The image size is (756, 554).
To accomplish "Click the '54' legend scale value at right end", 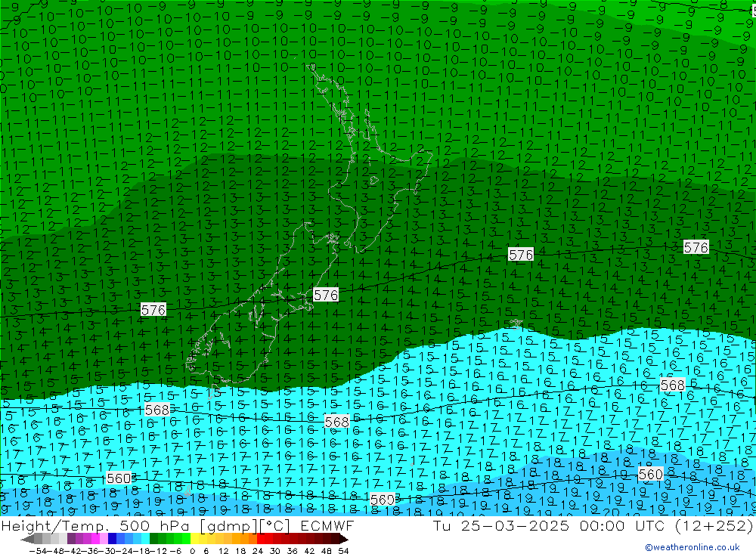I will tap(343, 550).
